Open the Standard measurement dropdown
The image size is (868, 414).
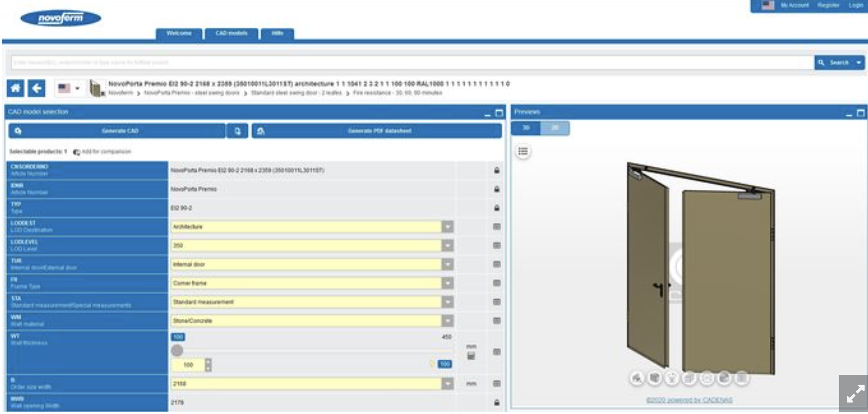312,302
